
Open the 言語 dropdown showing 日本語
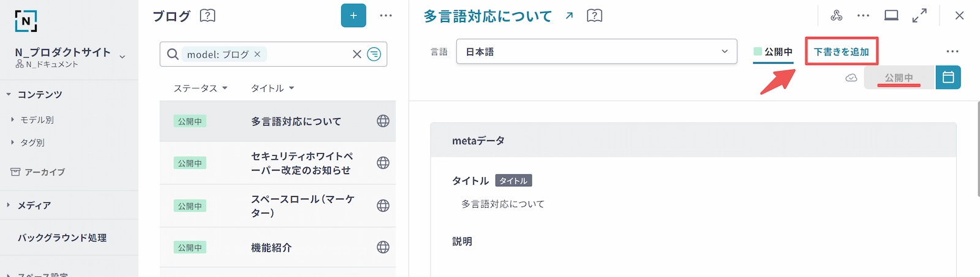[596, 51]
